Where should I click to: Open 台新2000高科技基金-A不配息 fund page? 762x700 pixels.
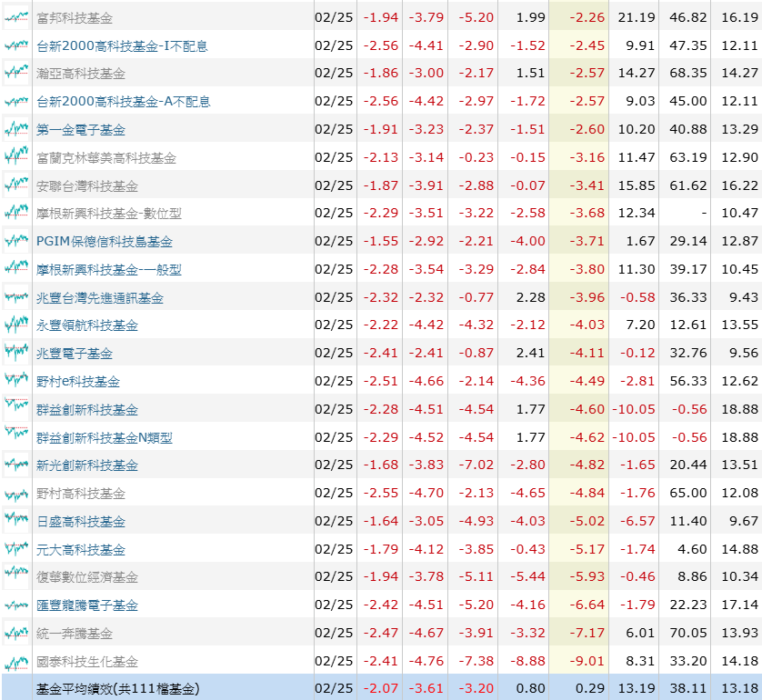[124, 102]
